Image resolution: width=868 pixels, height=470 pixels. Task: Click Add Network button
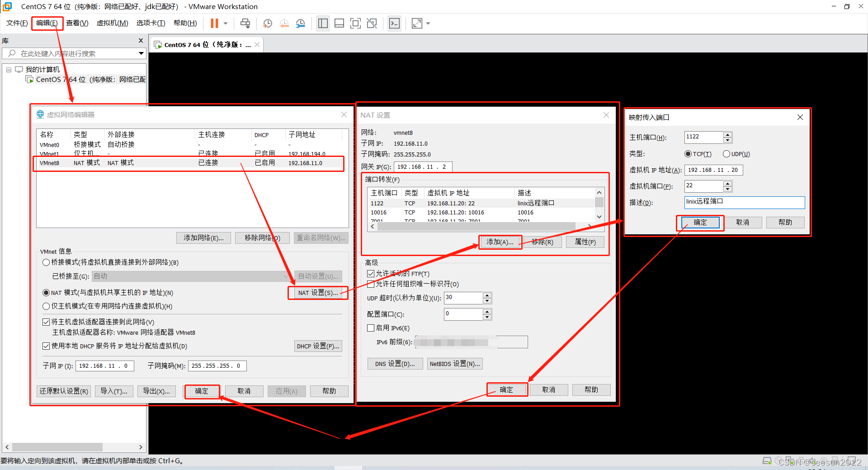coord(203,238)
